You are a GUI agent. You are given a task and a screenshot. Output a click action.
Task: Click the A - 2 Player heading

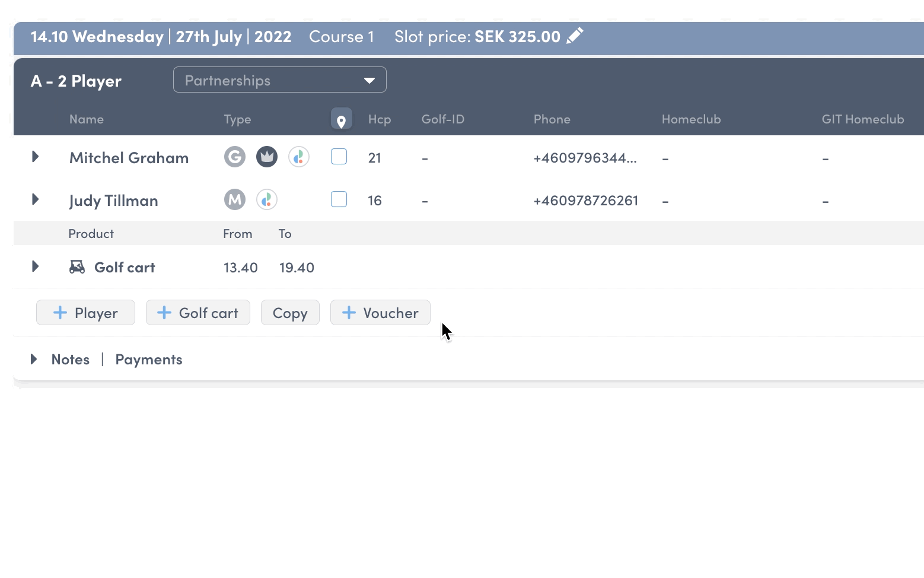click(76, 80)
